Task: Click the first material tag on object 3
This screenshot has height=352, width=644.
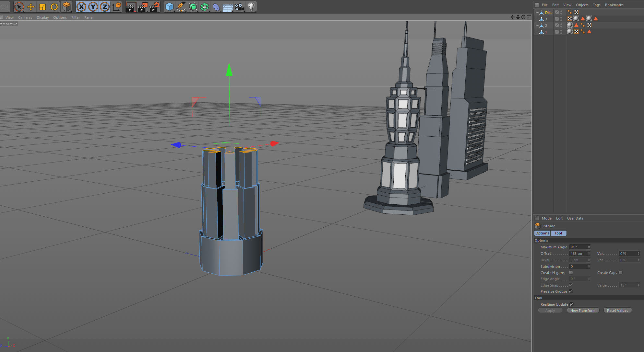Action: pos(576,18)
